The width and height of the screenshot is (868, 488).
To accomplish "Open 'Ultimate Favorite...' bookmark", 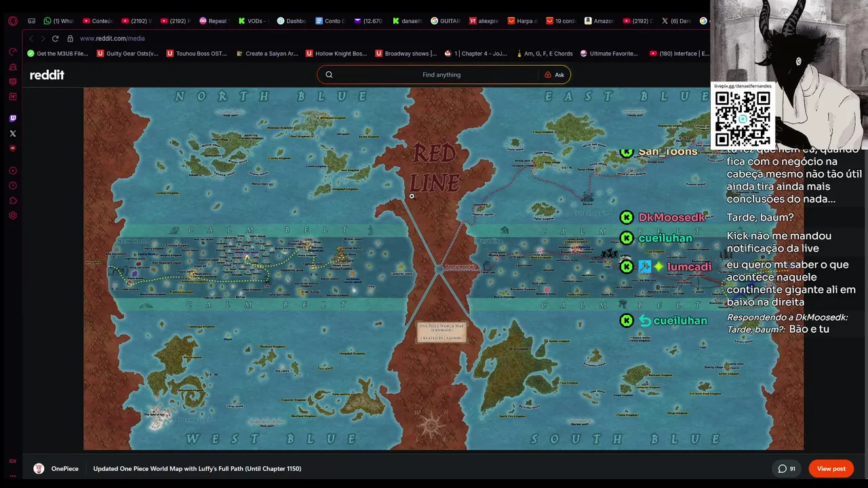I will [609, 54].
